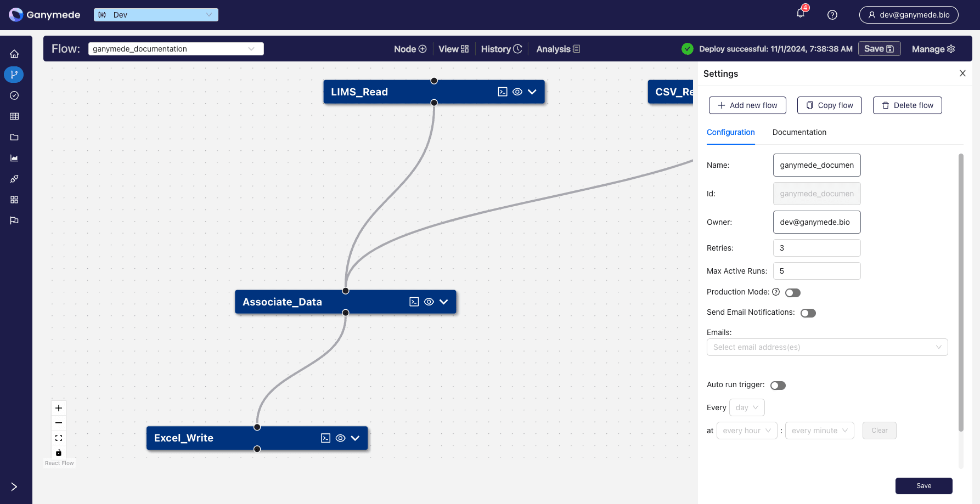This screenshot has width=980, height=504.
Task: Click the LIMS_Read node top connection handle
Action: click(434, 81)
